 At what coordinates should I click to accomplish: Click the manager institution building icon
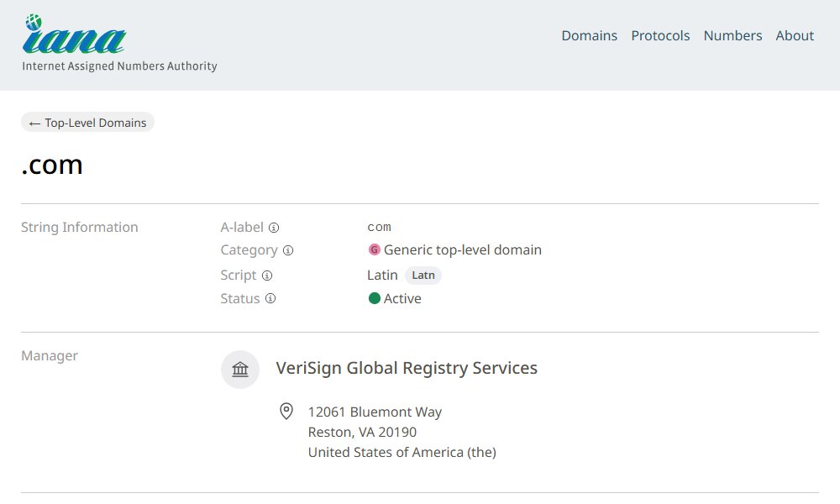tap(240, 369)
